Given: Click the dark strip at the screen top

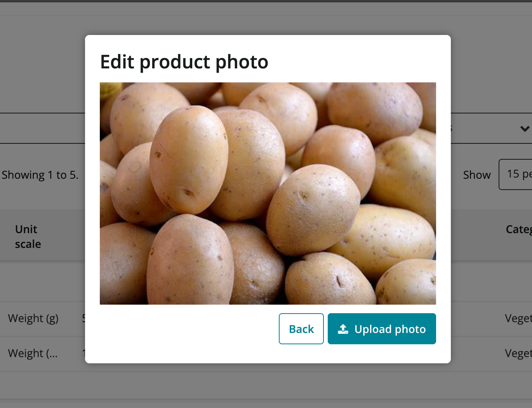Looking at the screenshot, I should (x=266, y=1).
